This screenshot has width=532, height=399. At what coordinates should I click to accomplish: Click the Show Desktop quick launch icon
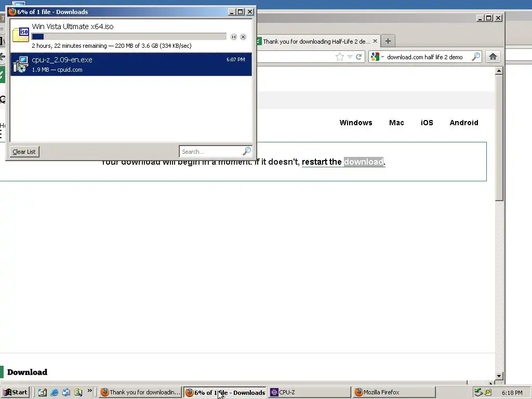43,392
